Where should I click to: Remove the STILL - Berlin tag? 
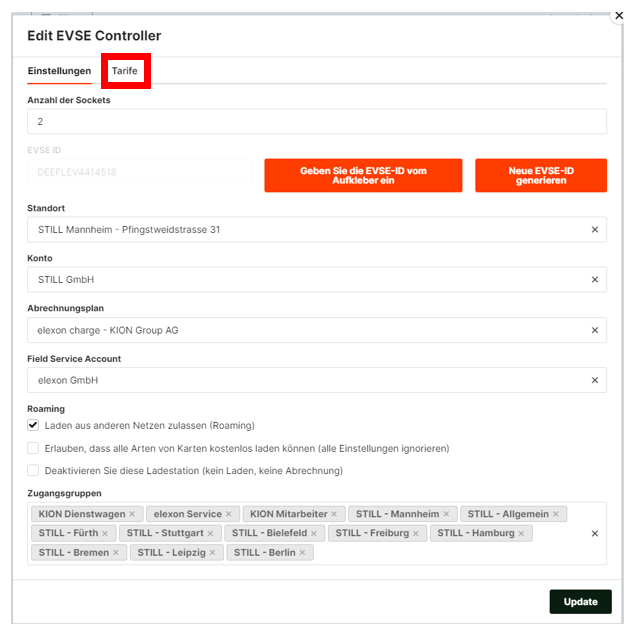point(302,553)
